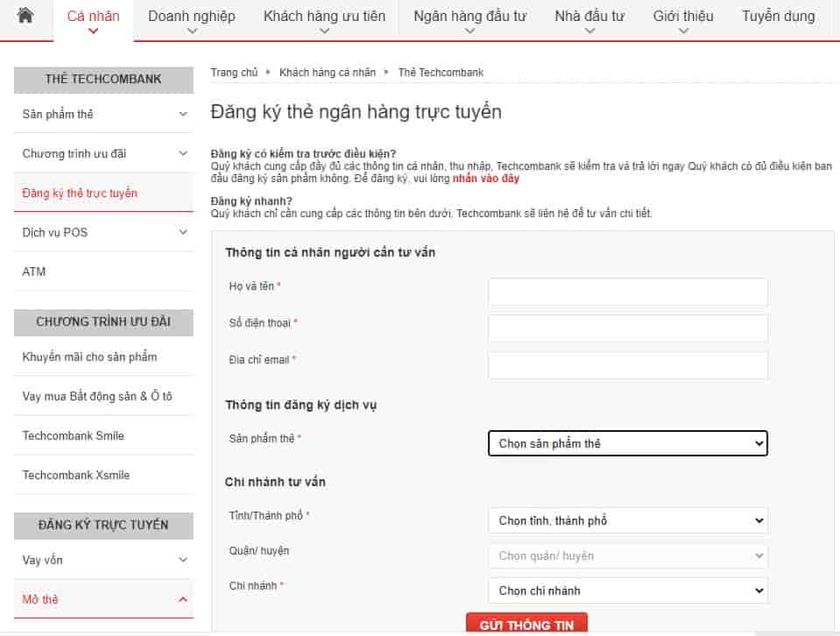Click Khách hàng cá nhân breadcrumb
This screenshot has height=636, width=840.
coord(328,73)
